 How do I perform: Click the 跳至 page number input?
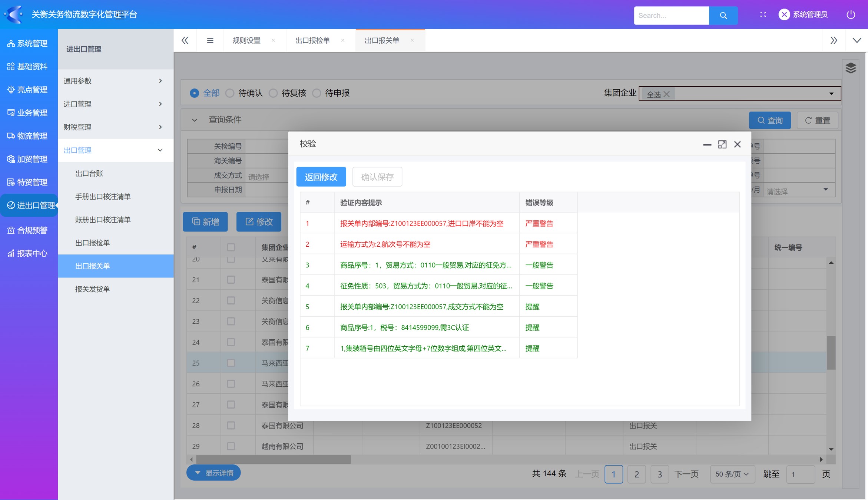tap(801, 474)
